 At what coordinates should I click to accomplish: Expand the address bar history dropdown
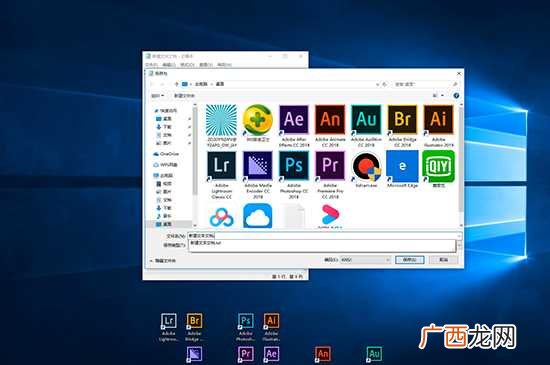click(377, 84)
